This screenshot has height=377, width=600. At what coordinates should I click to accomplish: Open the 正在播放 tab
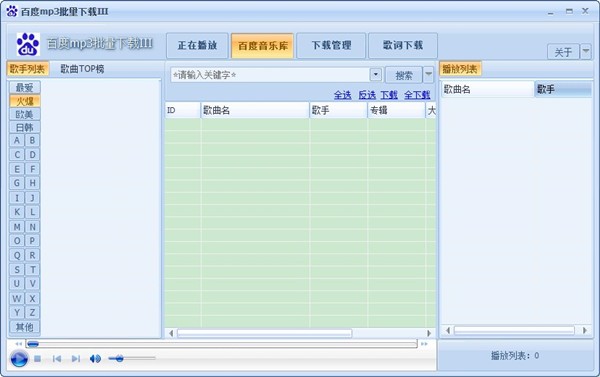click(197, 46)
